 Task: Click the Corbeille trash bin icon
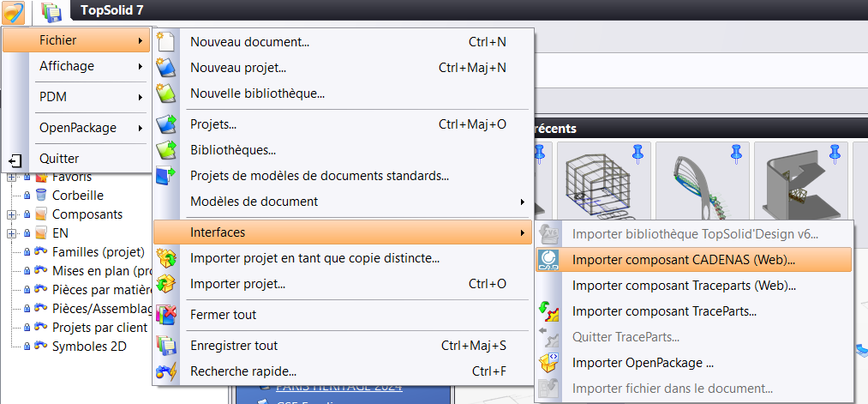41,195
